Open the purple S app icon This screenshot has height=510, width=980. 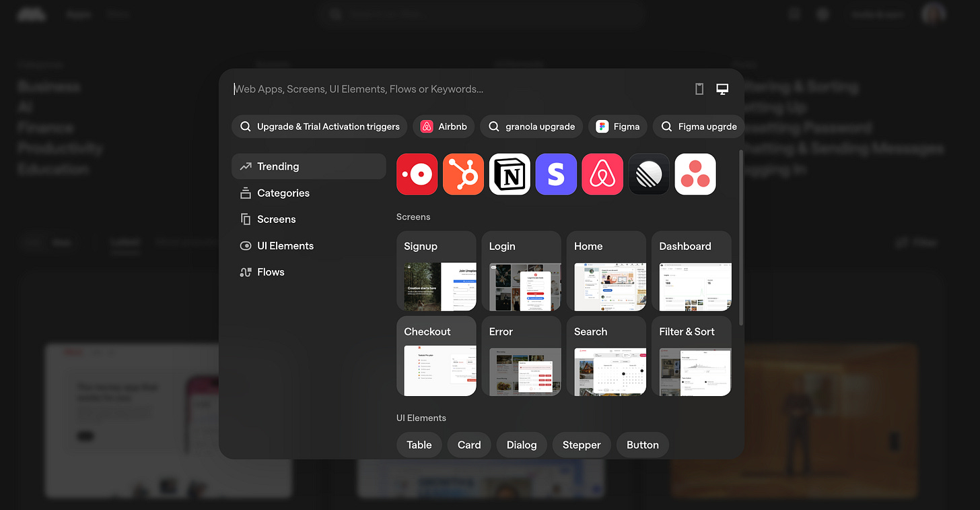tap(556, 174)
